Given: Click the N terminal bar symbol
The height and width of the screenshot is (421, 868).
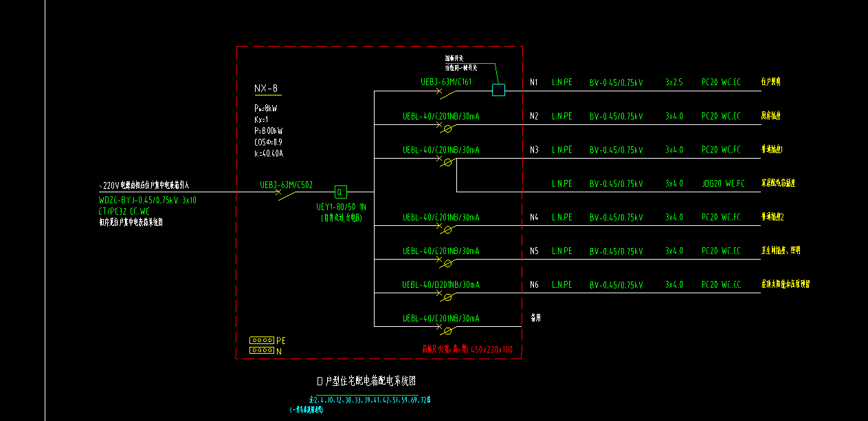Looking at the screenshot, I should coord(261,350).
